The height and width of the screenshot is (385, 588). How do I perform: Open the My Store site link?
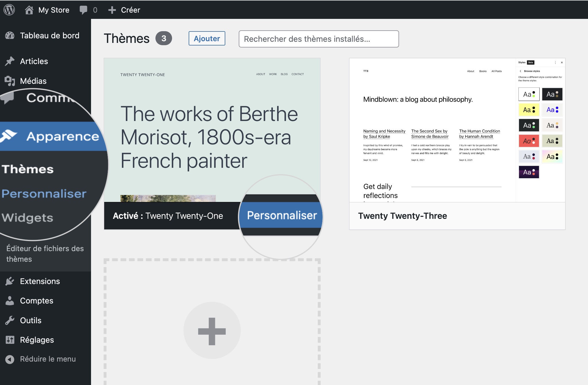(x=54, y=10)
